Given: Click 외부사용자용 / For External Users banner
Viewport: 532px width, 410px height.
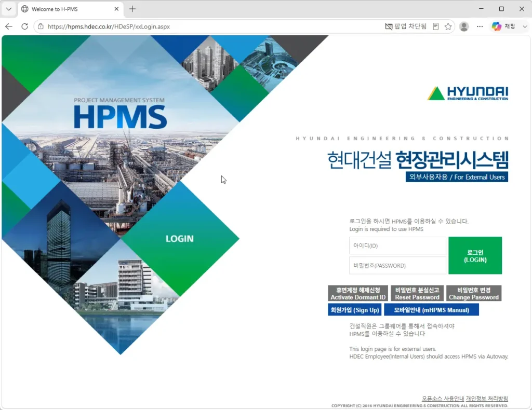Looking at the screenshot, I should click(x=457, y=177).
